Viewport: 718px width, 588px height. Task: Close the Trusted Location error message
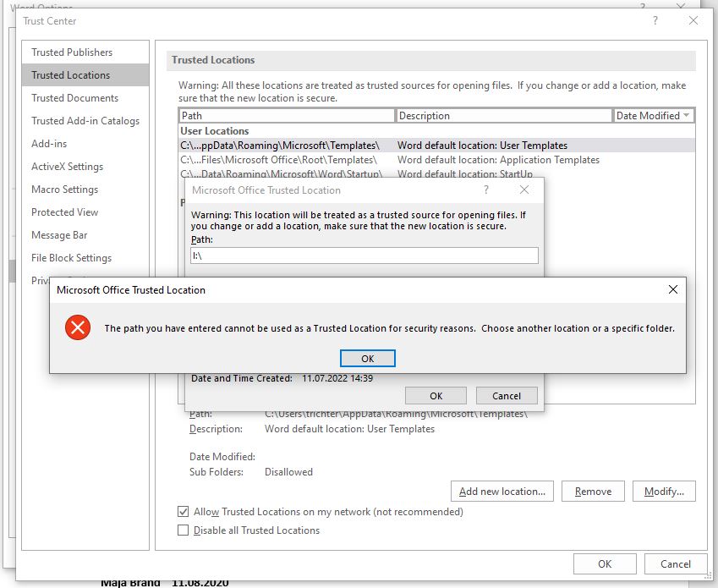672,289
